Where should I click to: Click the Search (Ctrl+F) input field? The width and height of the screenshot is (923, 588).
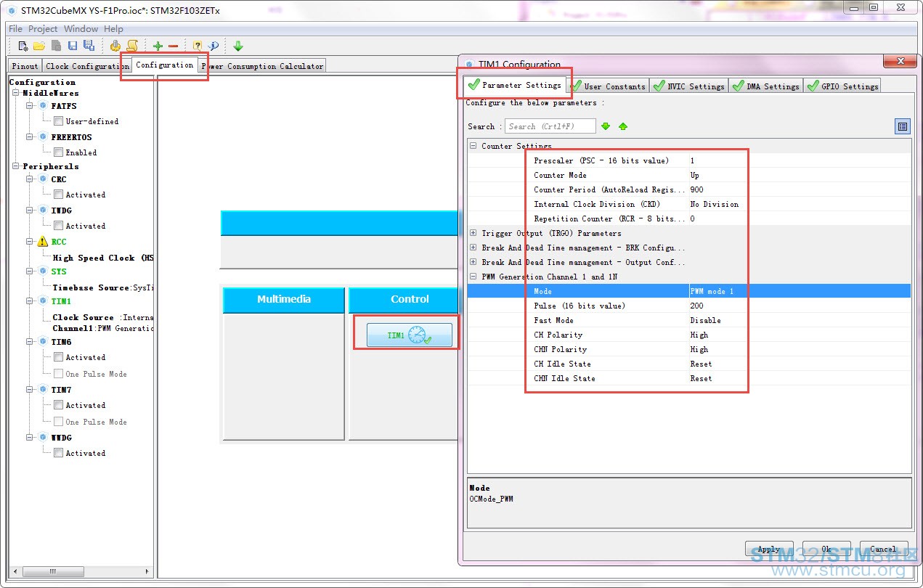[550, 126]
